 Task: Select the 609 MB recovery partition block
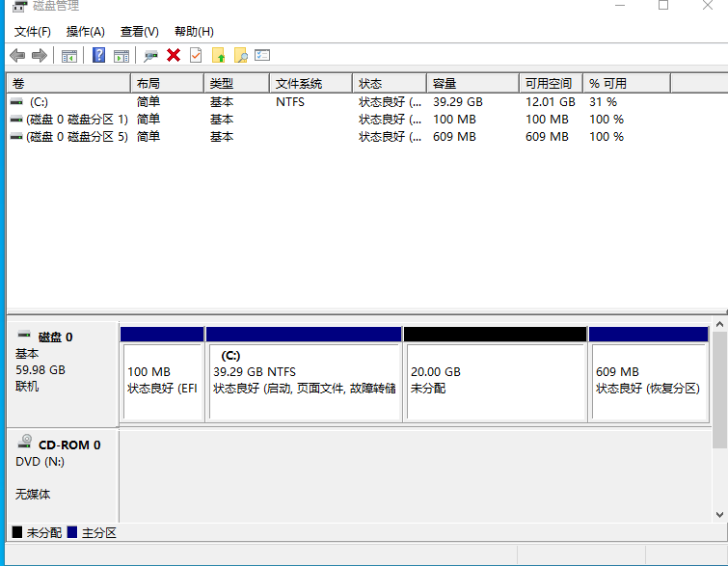point(648,380)
